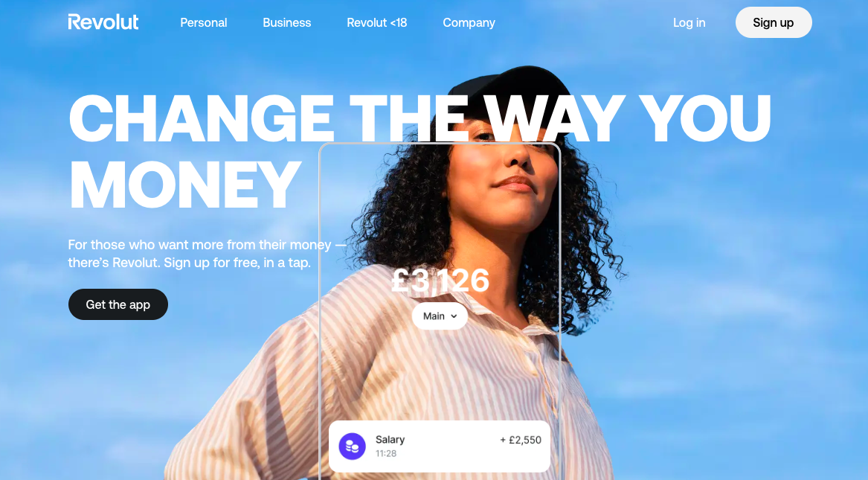Click the Log in link
This screenshot has height=480, width=868.
(689, 23)
